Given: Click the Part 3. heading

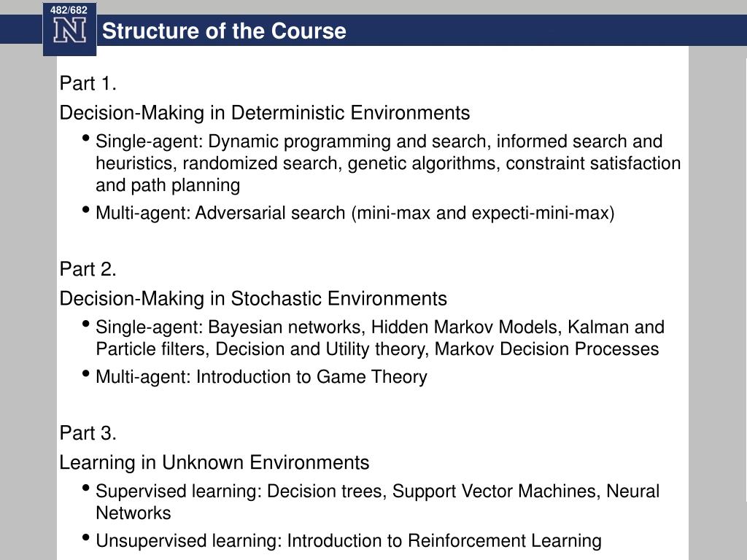Looking at the screenshot, I should (x=88, y=433).
